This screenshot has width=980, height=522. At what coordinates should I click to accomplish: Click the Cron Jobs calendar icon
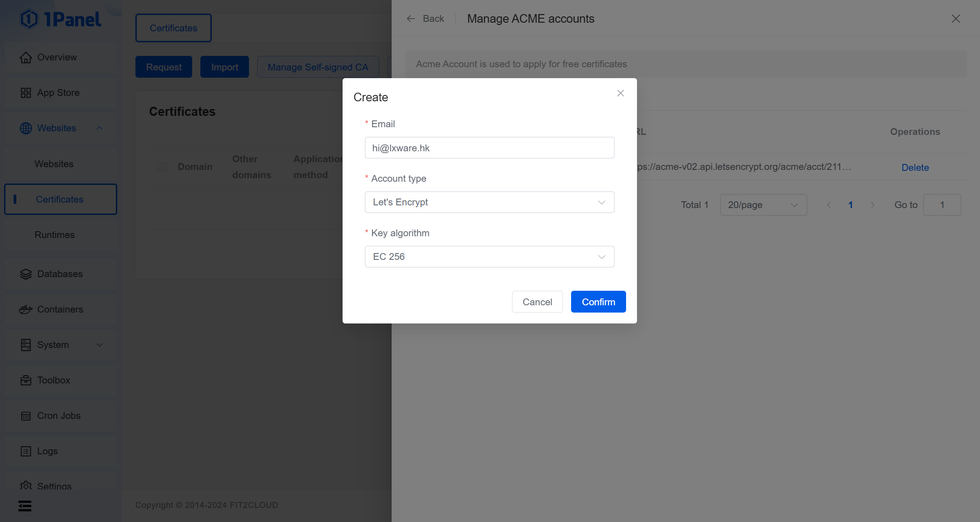click(x=26, y=416)
